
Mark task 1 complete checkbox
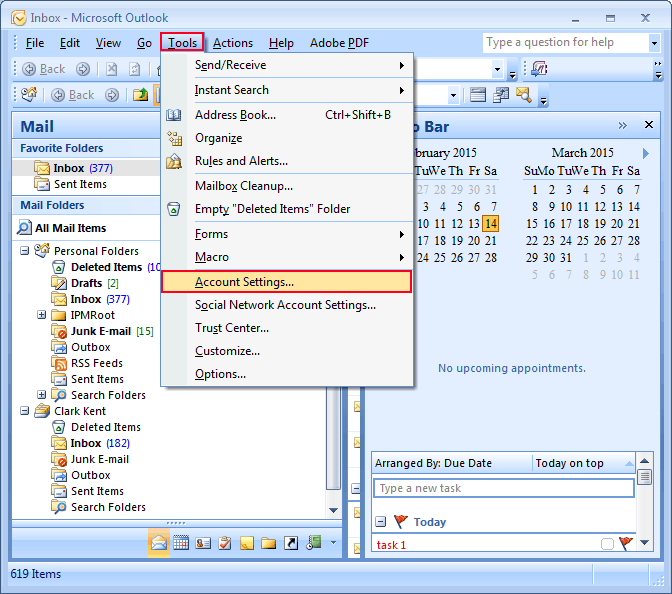(x=607, y=544)
